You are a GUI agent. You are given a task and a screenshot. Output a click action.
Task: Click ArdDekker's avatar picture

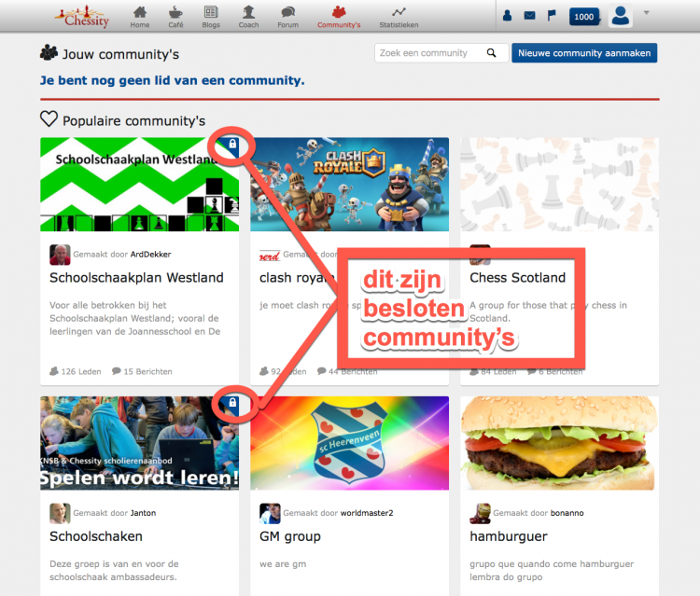(60, 255)
